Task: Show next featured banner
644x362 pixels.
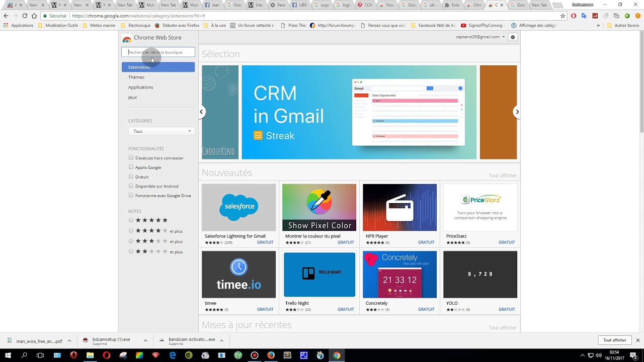Action: [x=517, y=112]
